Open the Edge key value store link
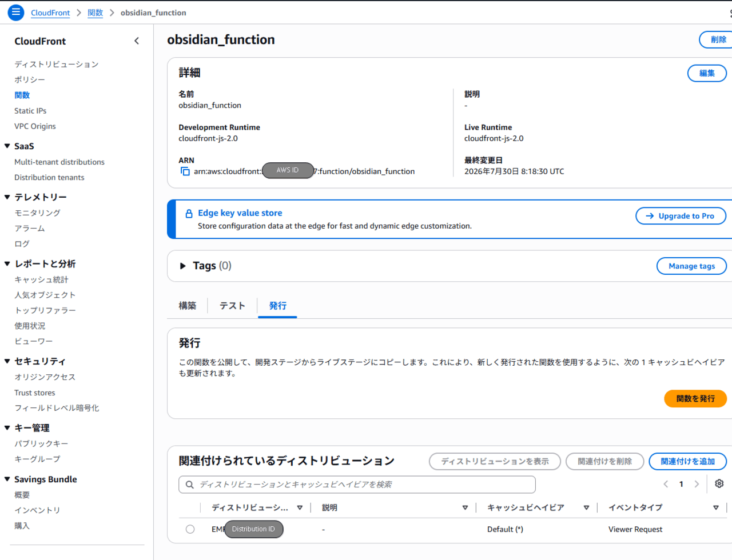Screen dimensions: 732x560 [240, 213]
